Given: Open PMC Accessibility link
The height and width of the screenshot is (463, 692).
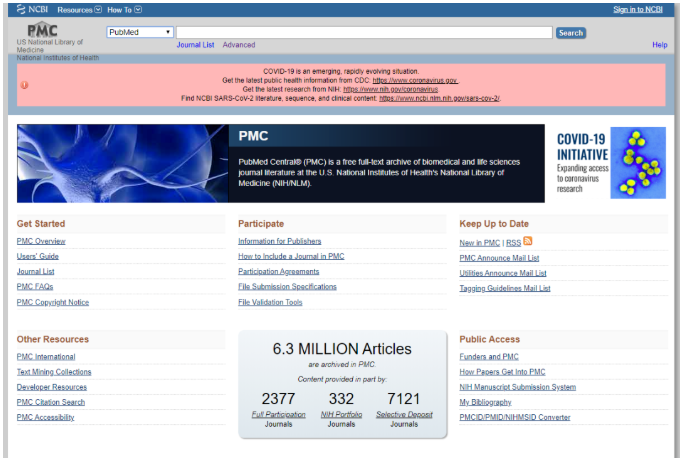Looking at the screenshot, I should coord(45,417).
